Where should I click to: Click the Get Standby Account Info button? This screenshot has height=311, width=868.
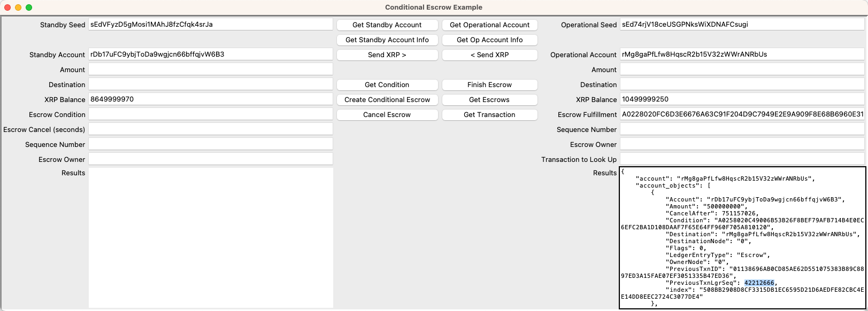[x=387, y=40]
